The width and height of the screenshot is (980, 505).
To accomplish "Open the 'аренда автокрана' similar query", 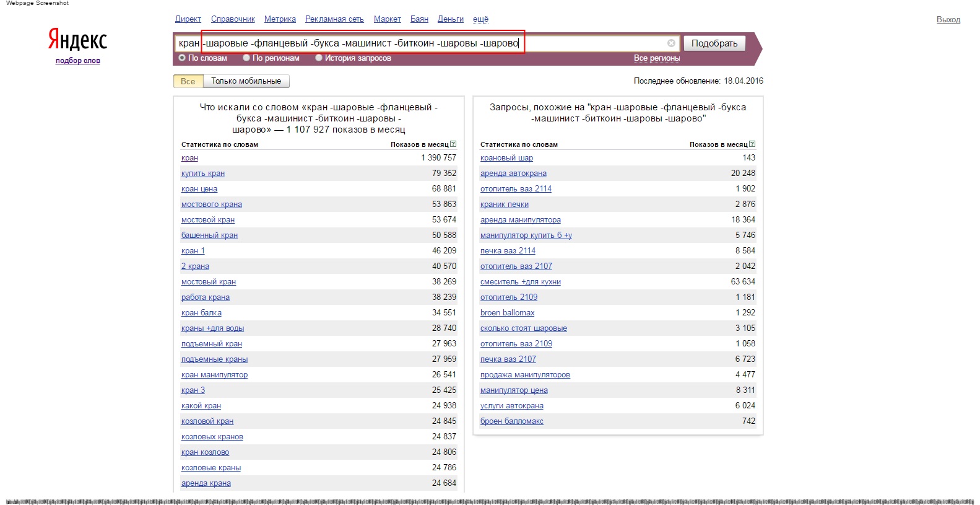I will pyautogui.click(x=513, y=173).
